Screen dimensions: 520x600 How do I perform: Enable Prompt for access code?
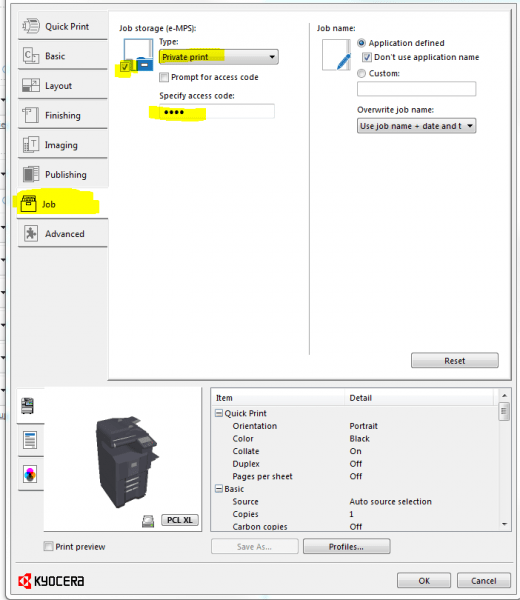point(164,77)
